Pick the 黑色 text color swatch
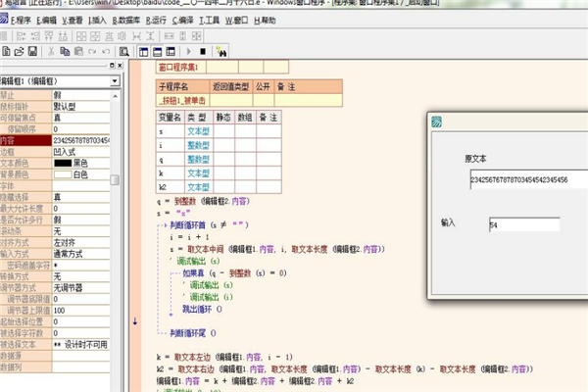588x392 pixels. [63, 164]
